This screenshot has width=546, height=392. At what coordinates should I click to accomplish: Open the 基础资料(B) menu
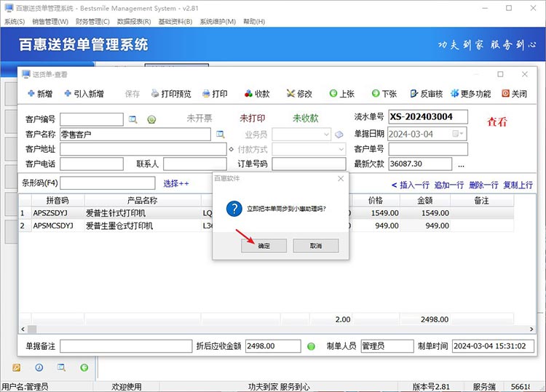pyautogui.click(x=175, y=22)
